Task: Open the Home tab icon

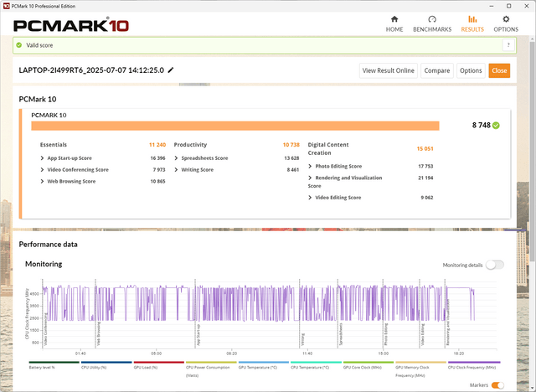Action: pos(394,19)
